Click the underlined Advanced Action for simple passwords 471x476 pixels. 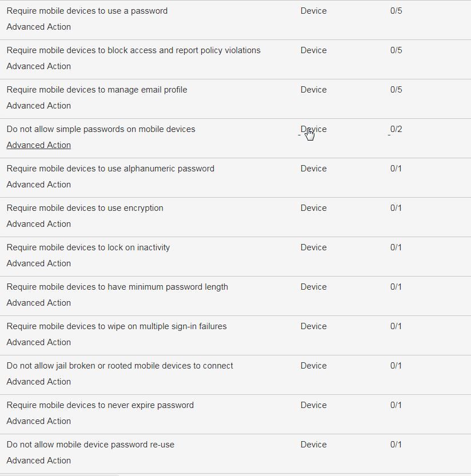click(x=38, y=145)
